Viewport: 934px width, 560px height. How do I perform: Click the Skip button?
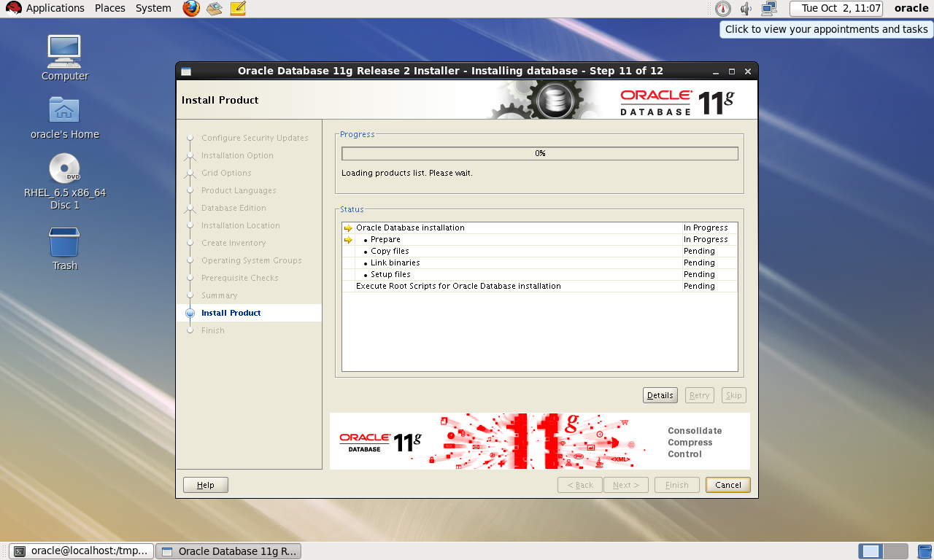point(733,395)
